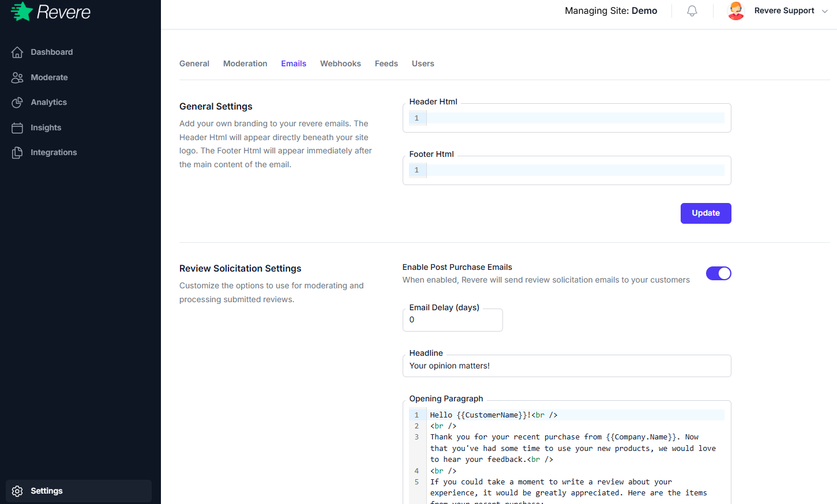Open Analytics via its sidebar icon
This screenshot has width=837, height=504.
(x=17, y=102)
